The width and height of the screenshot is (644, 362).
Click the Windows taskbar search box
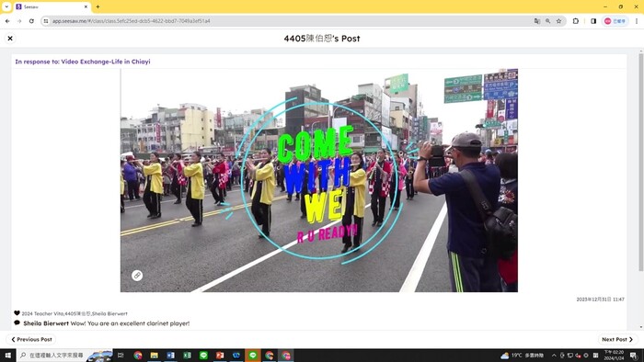tap(65, 356)
